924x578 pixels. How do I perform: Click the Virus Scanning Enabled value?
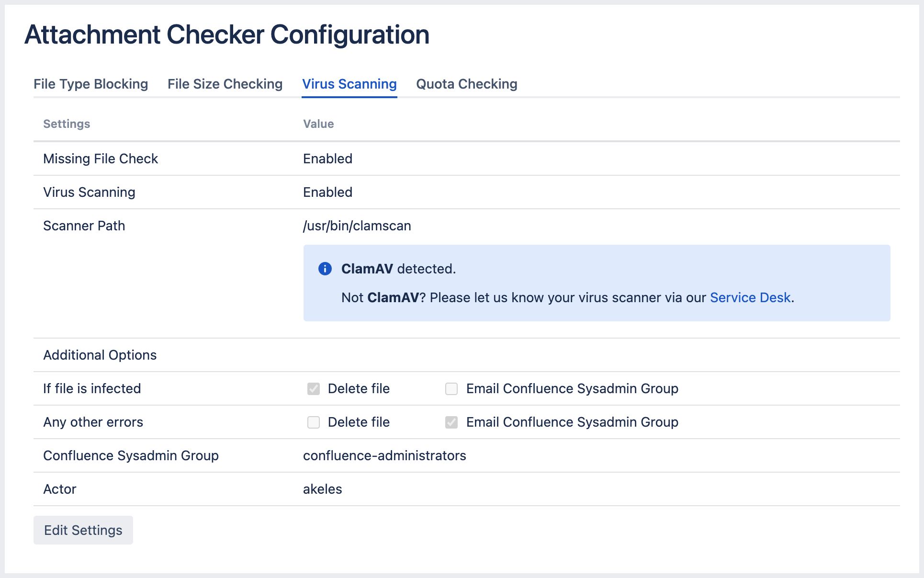click(x=327, y=192)
